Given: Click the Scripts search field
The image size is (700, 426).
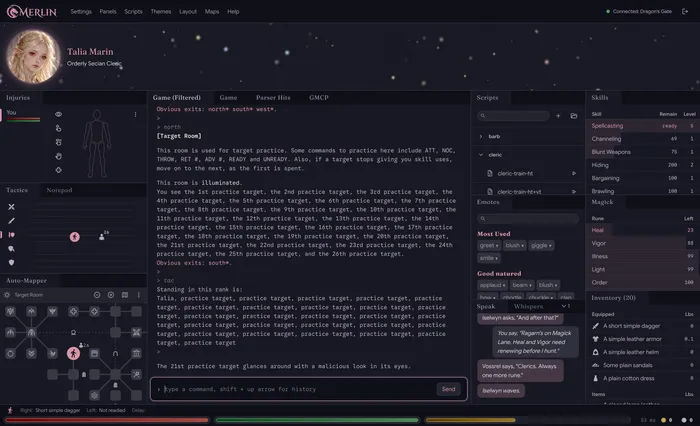Looking at the screenshot, I should coord(513,116).
